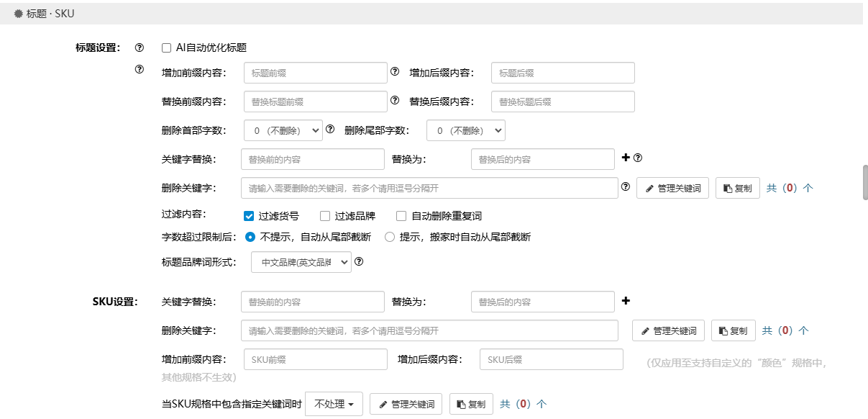Viewport: 868px width, 419px height.
Task: Expand the 标题品牌词形式 dropdown
Action: point(301,262)
